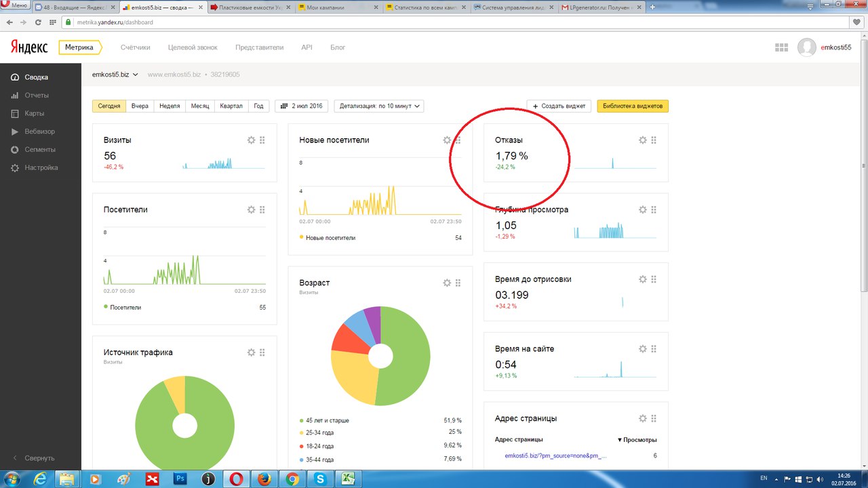Image resolution: width=868 pixels, height=488 pixels.
Task: Open Детализация: по 10 минут dropdown
Action: click(379, 106)
